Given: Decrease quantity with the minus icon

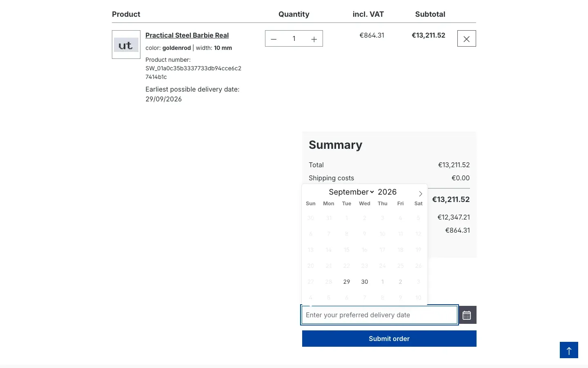Looking at the screenshot, I should point(274,39).
